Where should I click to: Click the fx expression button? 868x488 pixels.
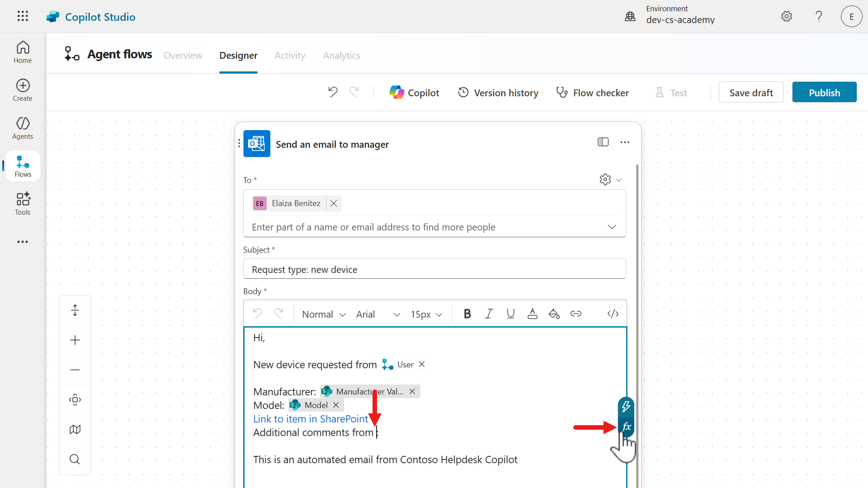tap(626, 427)
